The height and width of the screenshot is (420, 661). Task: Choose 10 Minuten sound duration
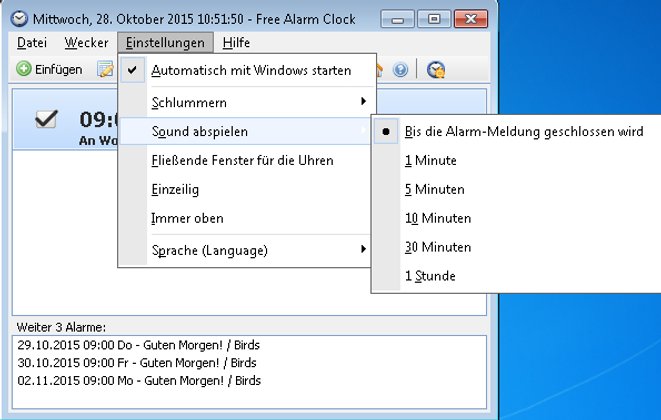coord(516,218)
